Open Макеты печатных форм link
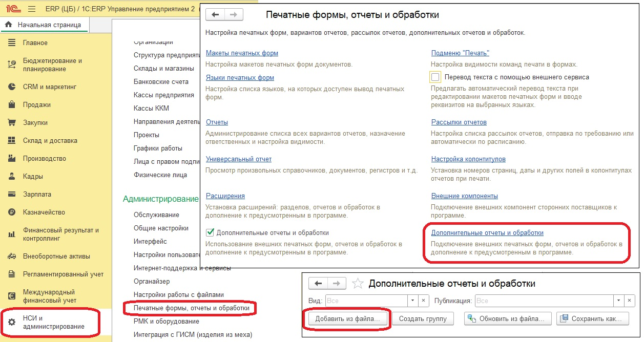Image resolution: width=644 pixels, height=342 pixels. click(x=242, y=53)
